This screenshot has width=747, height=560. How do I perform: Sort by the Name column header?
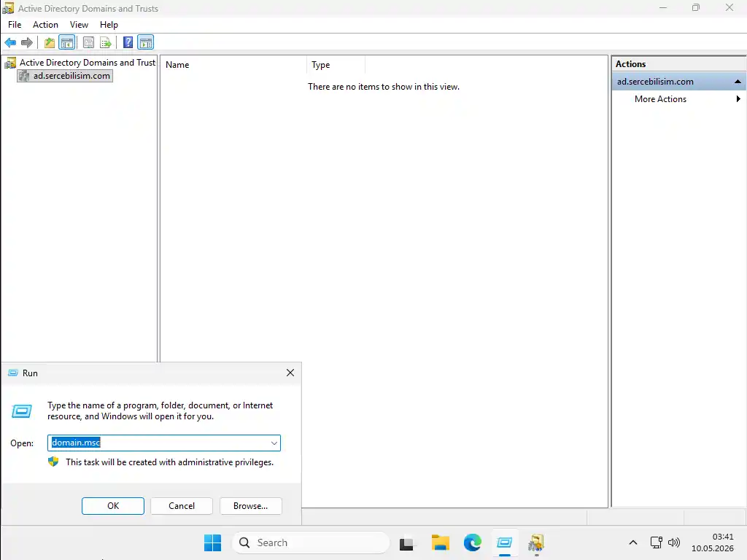[x=233, y=65]
